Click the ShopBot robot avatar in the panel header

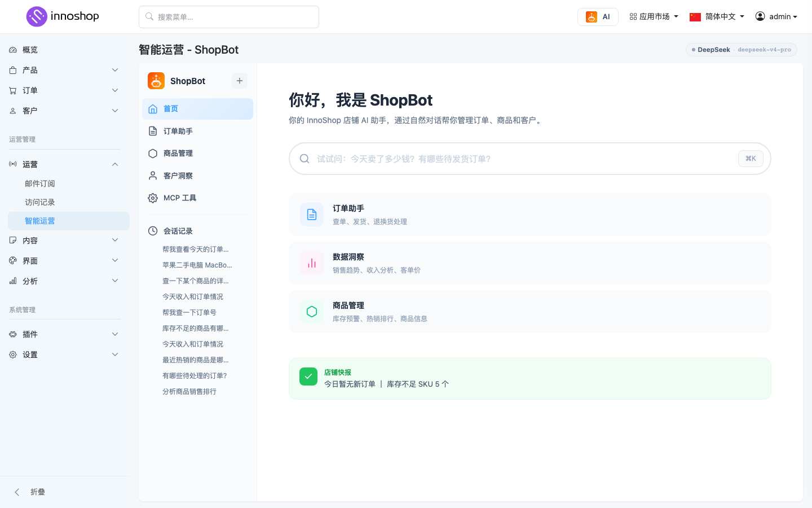click(x=156, y=81)
